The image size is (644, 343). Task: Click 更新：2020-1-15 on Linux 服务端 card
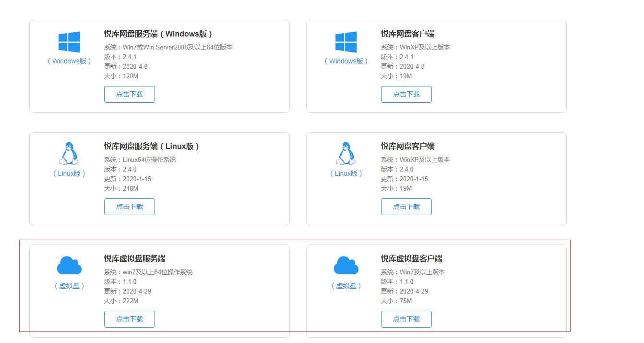pyautogui.click(x=128, y=179)
